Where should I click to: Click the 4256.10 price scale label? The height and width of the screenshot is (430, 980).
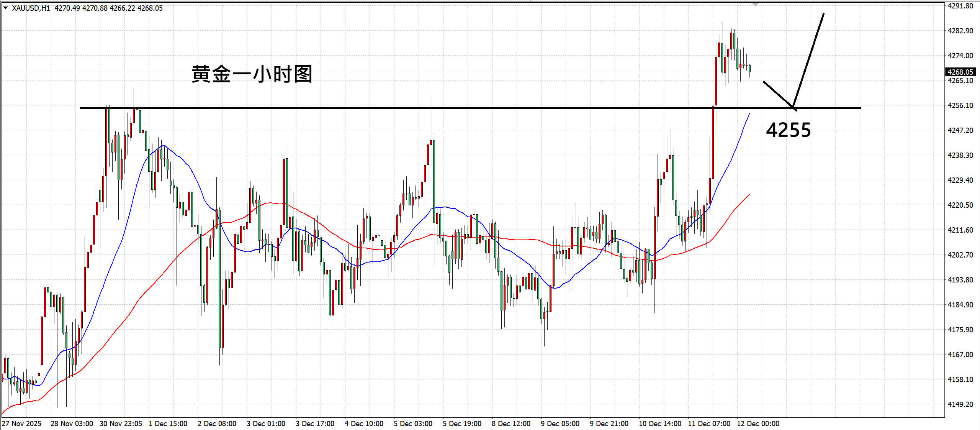(x=960, y=105)
